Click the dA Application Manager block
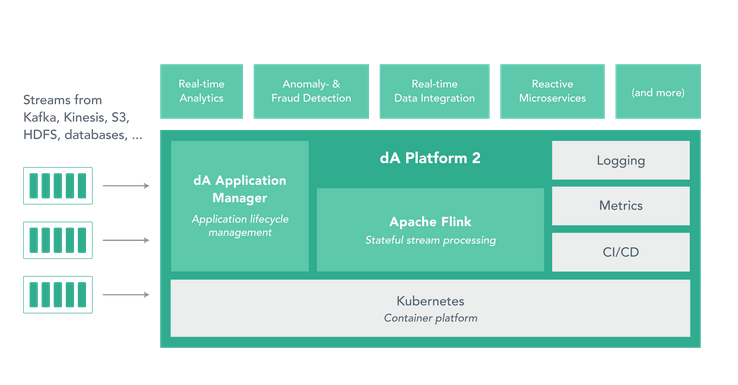The width and height of the screenshot is (738, 385). (x=240, y=206)
